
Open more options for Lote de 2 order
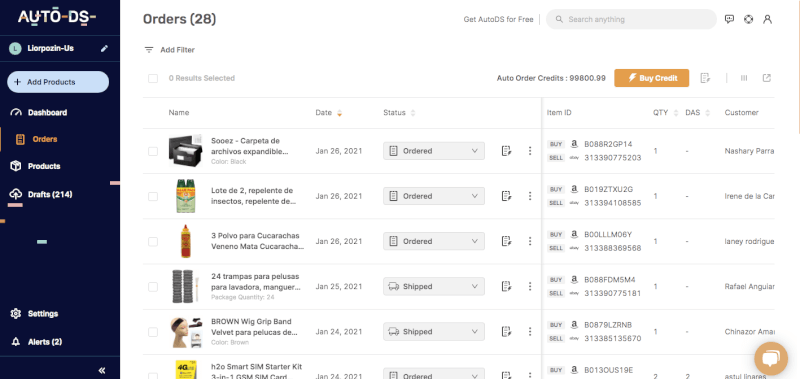(530, 196)
